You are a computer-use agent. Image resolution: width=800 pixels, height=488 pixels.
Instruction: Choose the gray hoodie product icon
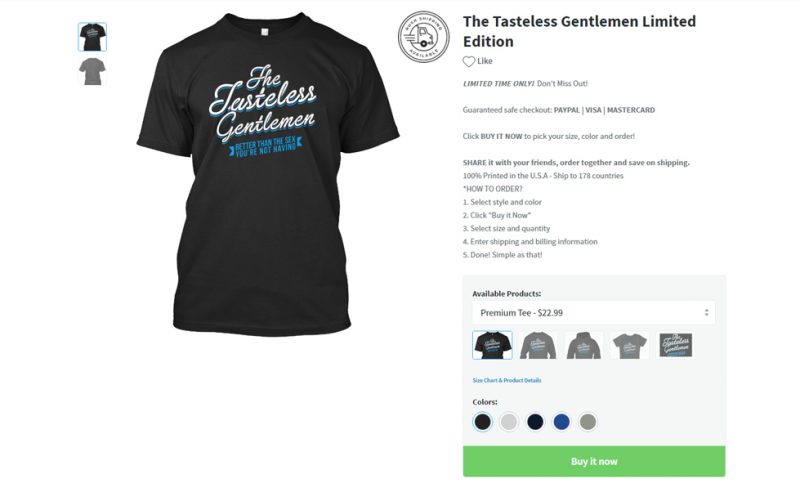point(584,345)
